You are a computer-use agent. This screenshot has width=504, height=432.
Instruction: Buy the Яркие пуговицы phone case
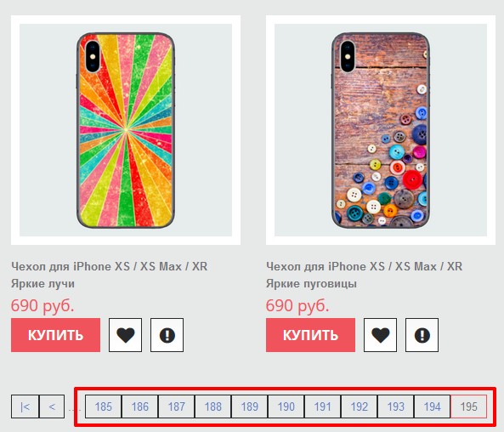[x=310, y=335]
